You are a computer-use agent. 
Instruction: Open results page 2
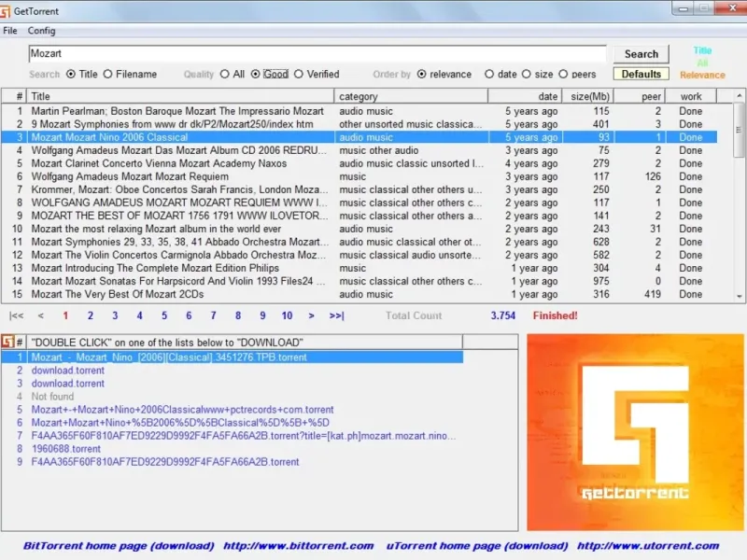click(x=91, y=315)
